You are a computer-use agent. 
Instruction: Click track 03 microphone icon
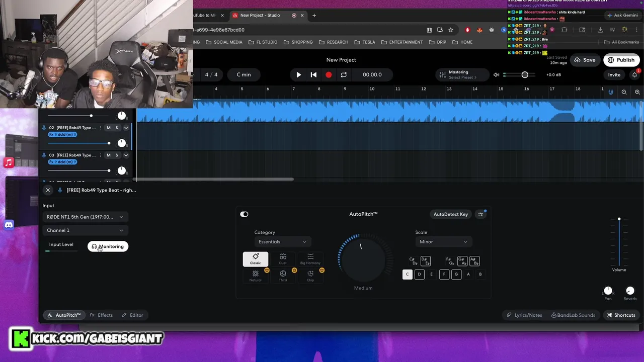coord(44,155)
